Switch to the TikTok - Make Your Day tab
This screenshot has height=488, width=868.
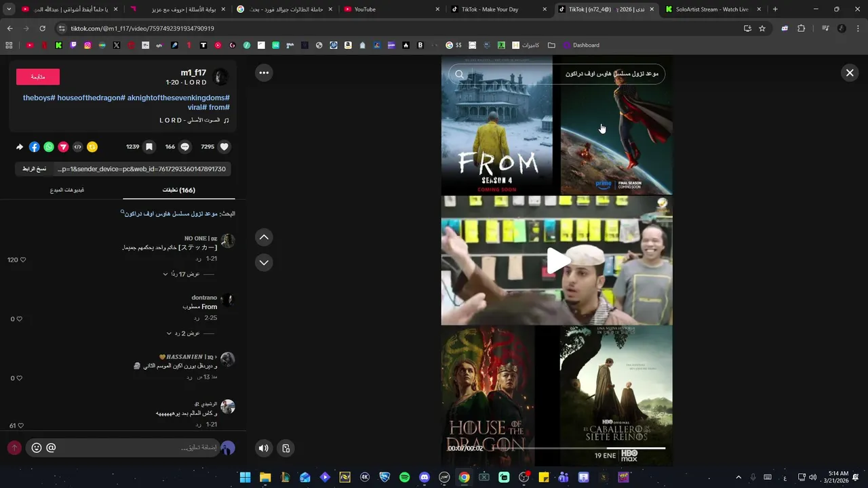(499, 9)
